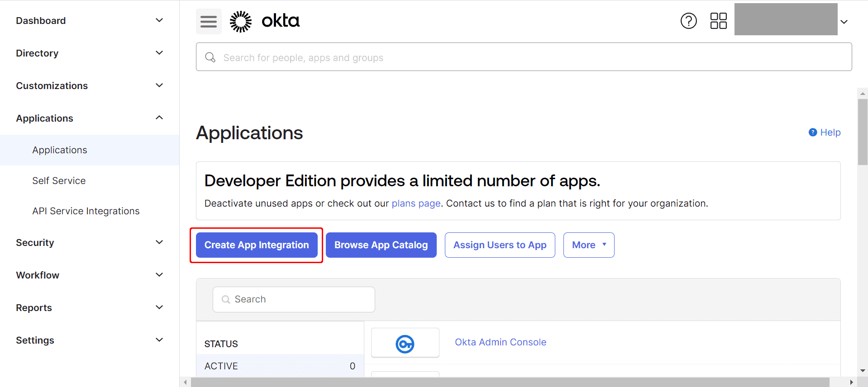Click the magnifier icon in top search bar

210,57
